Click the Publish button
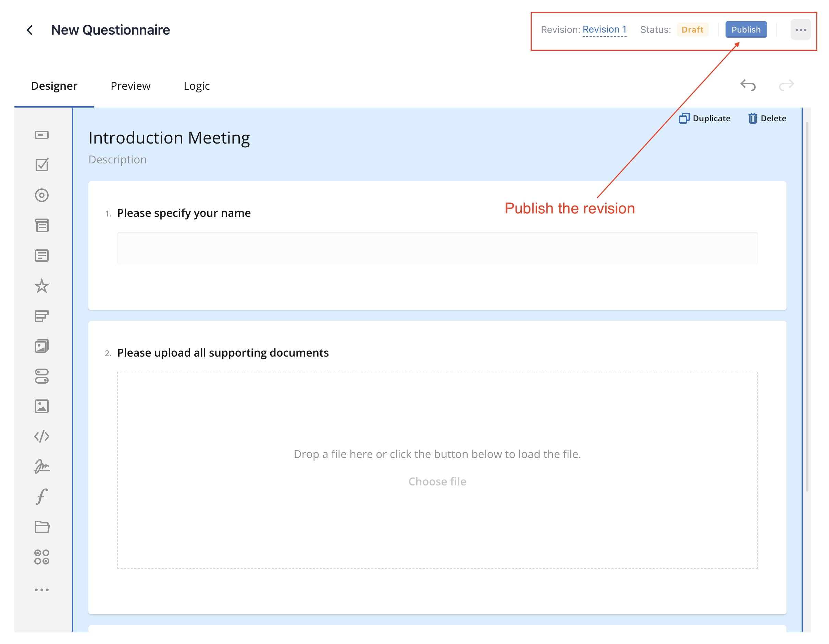 (x=745, y=29)
